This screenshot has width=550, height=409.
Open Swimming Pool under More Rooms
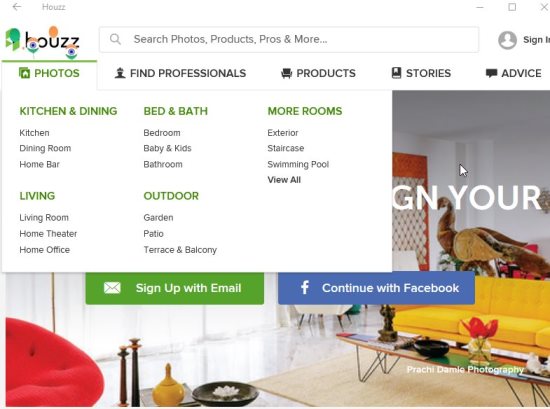[298, 164]
